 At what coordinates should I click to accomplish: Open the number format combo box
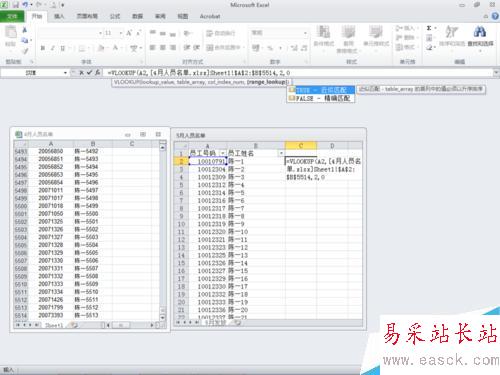279,33
